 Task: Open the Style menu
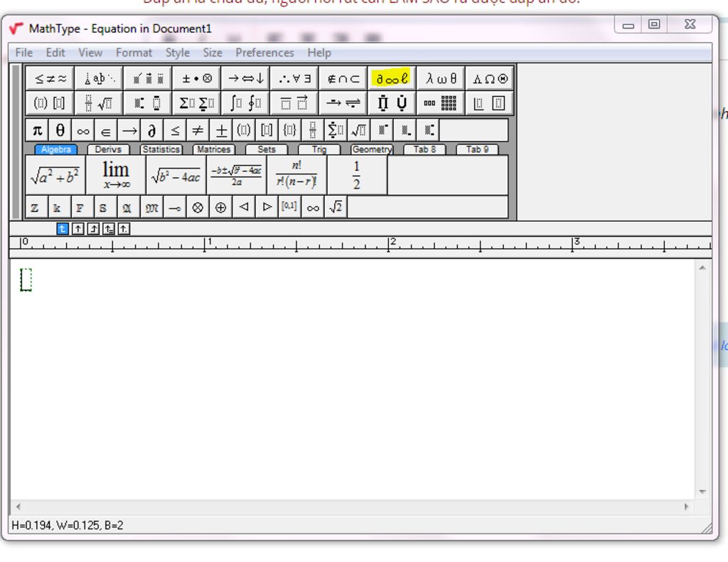coord(177,53)
